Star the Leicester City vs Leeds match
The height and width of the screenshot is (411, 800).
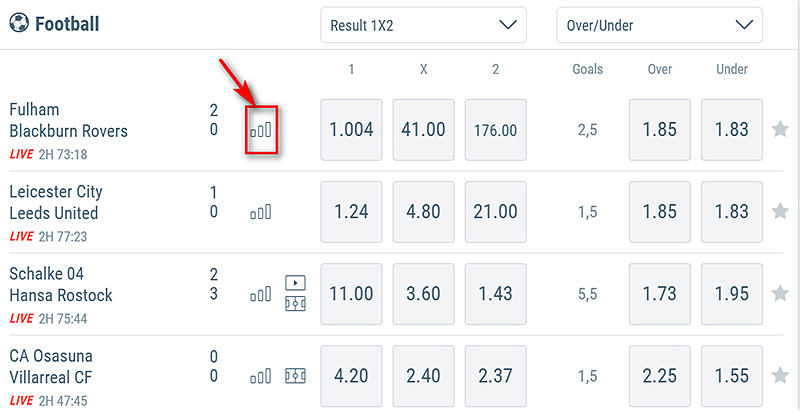[780, 212]
